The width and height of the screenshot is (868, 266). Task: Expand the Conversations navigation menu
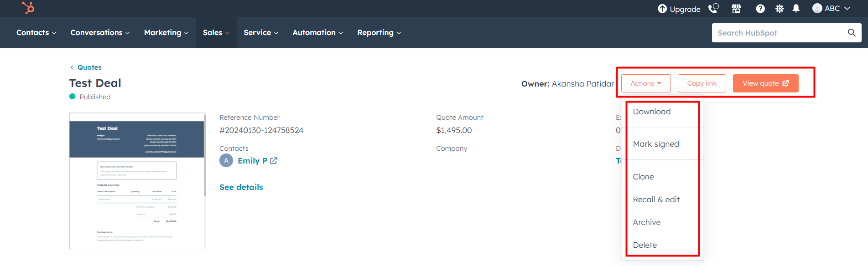(100, 33)
